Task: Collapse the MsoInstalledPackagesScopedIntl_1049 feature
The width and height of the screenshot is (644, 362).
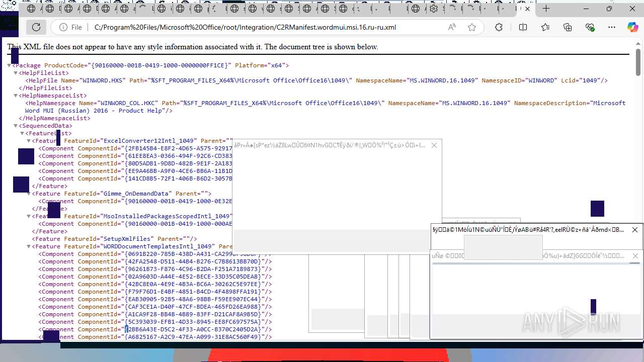Action: click(29, 216)
